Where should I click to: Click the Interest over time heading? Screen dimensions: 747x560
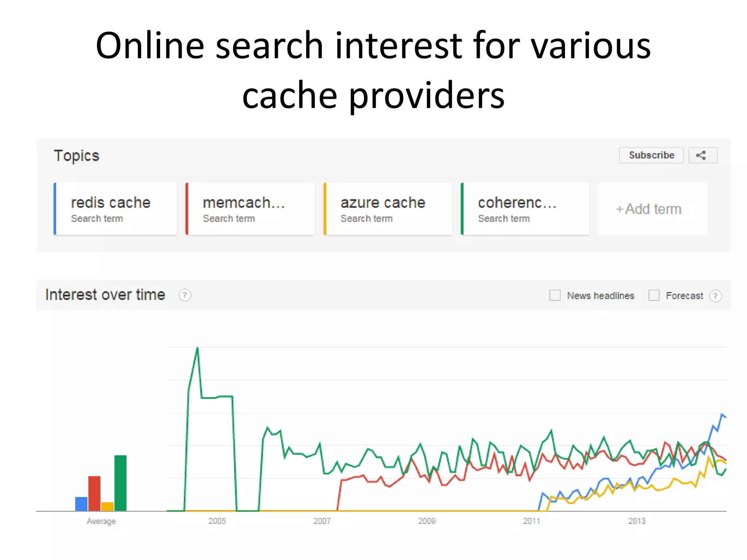pyautogui.click(x=105, y=295)
